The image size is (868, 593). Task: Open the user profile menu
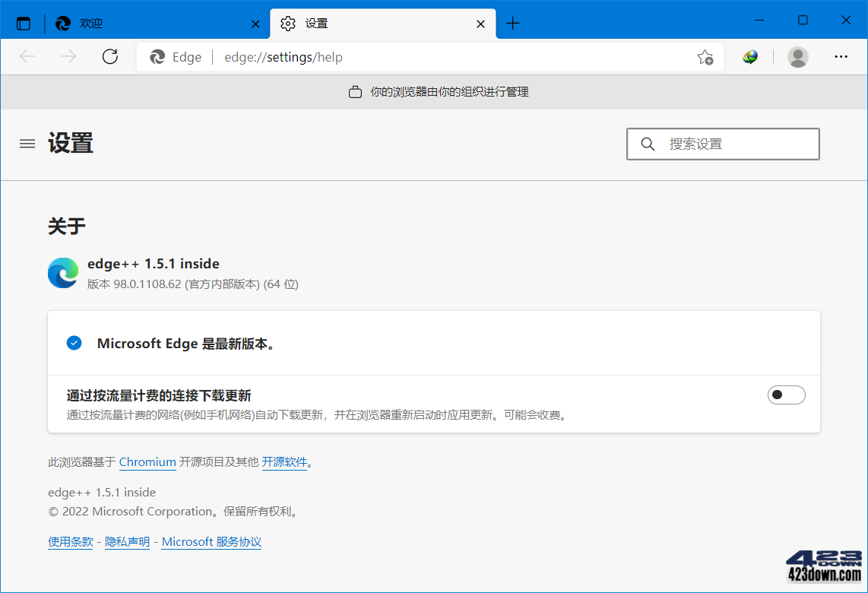(x=798, y=56)
